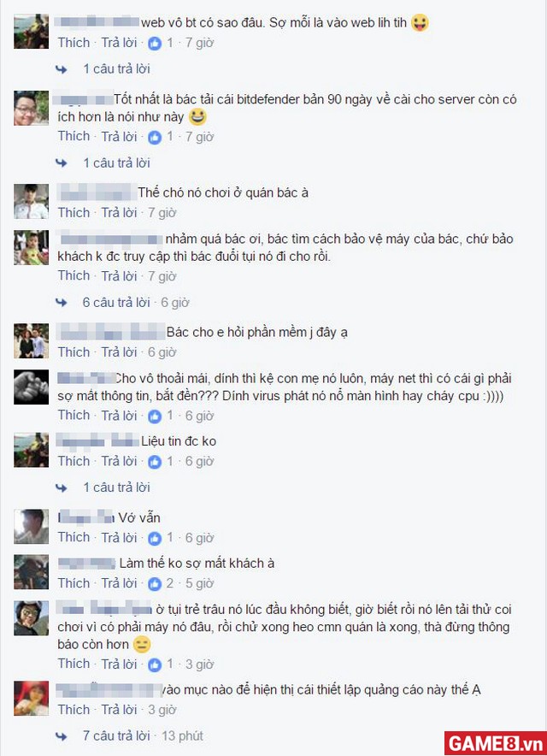This screenshot has width=547, height=756.
Task: Click the GAME8.vn watermark logo
Action: coord(495,743)
